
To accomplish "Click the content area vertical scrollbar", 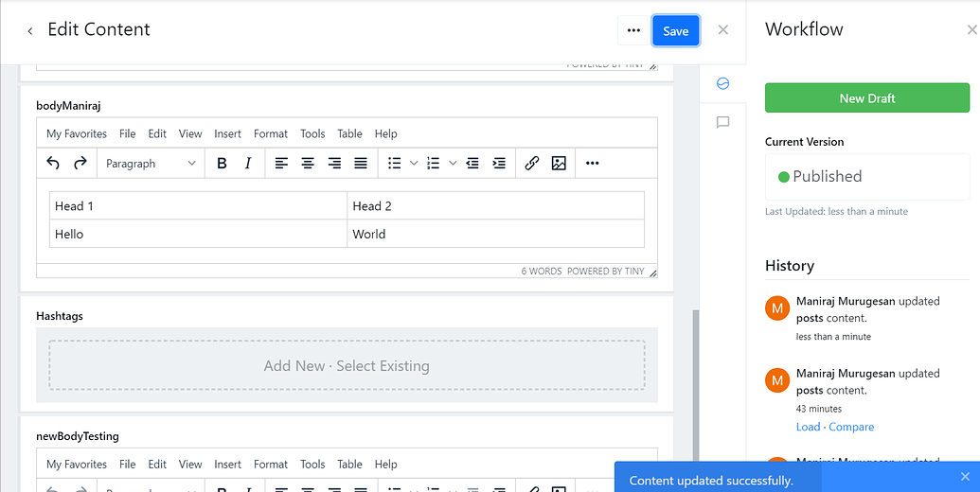I will 696,384.
